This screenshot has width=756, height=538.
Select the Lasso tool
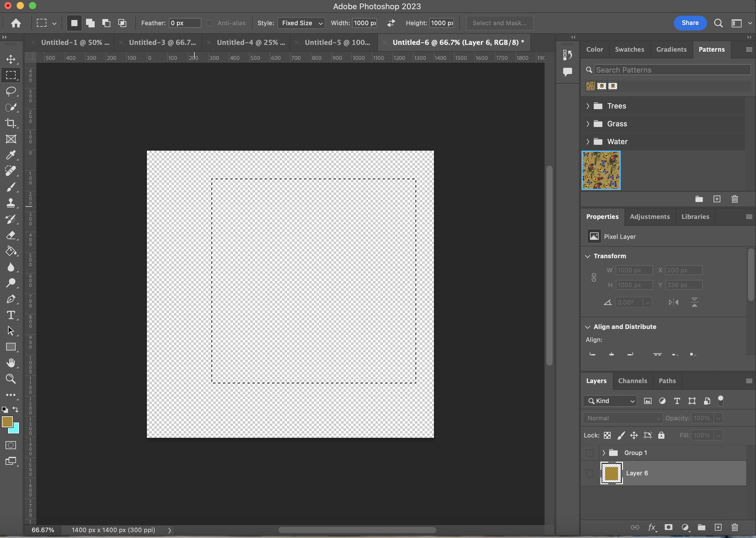pos(10,91)
